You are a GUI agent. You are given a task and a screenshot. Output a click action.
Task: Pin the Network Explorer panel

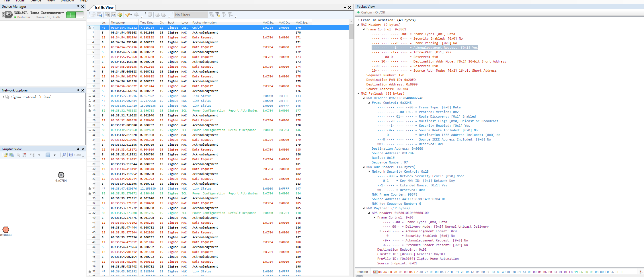[x=78, y=90]
